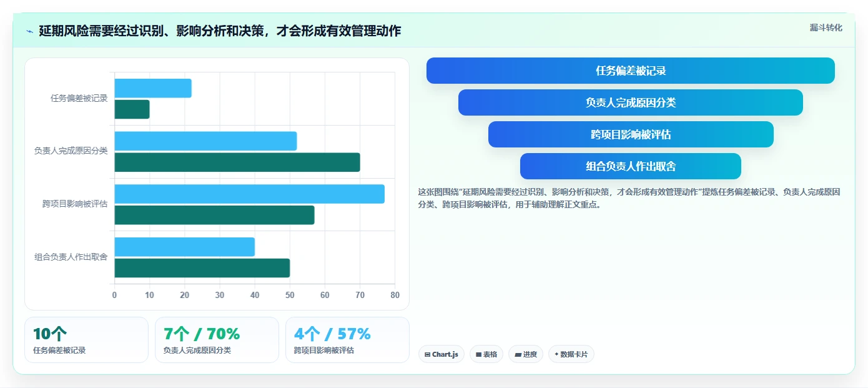868x388 pixels.
Task: Click the funnel step 组合负责人作出取舍
Action: click(x=631, y=166)
